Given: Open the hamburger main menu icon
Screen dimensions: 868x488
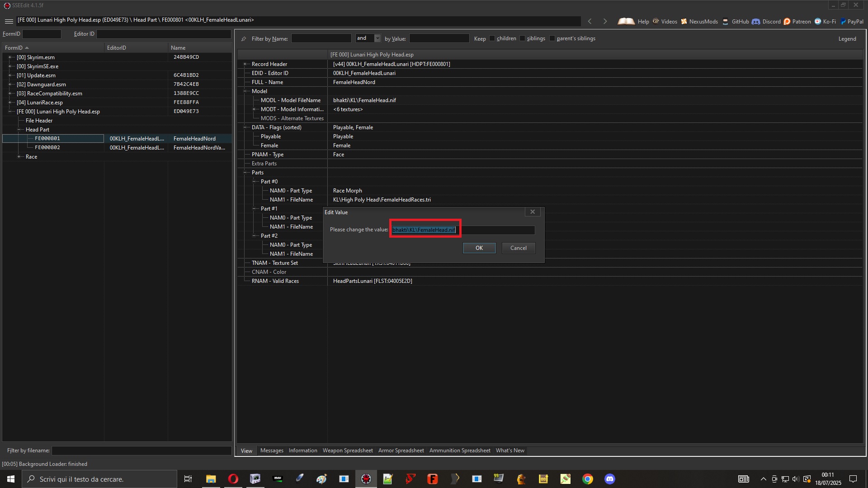Looking at the screenshot, I should pos(9,21).
